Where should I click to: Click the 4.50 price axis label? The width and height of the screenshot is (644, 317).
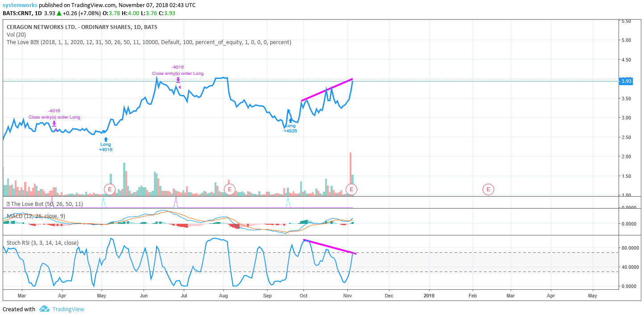tap(627, 60)
